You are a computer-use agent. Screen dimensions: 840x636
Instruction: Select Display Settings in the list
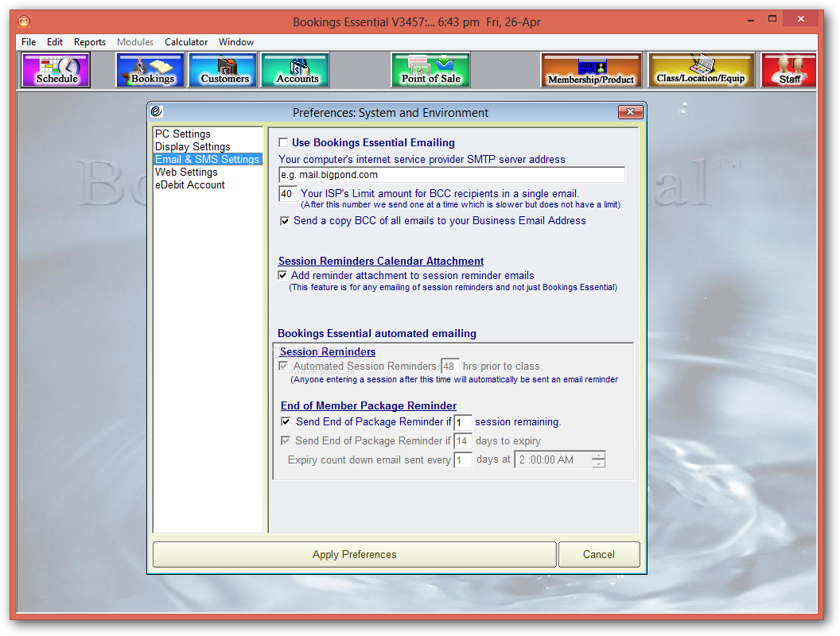click(208, 147)
